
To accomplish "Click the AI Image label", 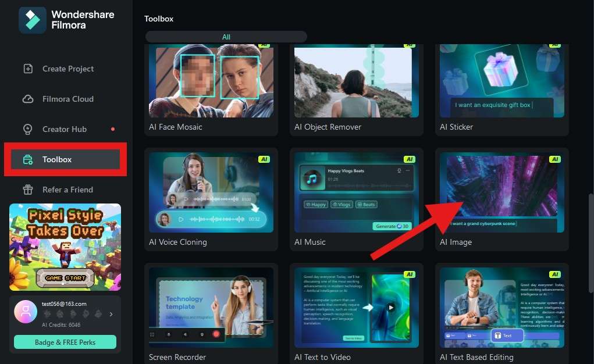I will click(456, 242).
